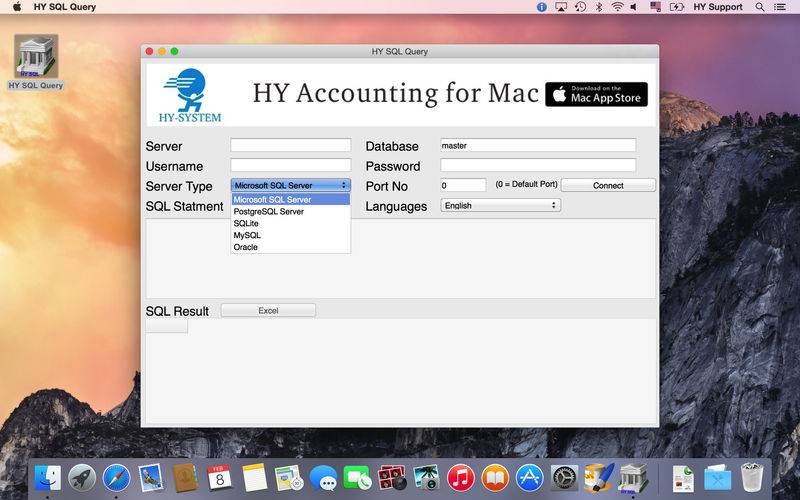The width and height of the screenshot is (800, 500).
Task: Open System Preferences gear in dock
Action: [564, 478]
